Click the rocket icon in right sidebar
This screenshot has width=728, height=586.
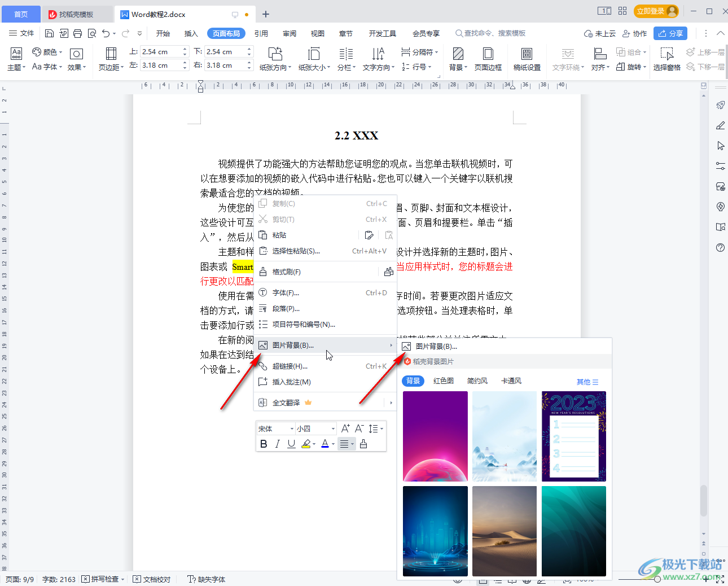coord(721,105)
